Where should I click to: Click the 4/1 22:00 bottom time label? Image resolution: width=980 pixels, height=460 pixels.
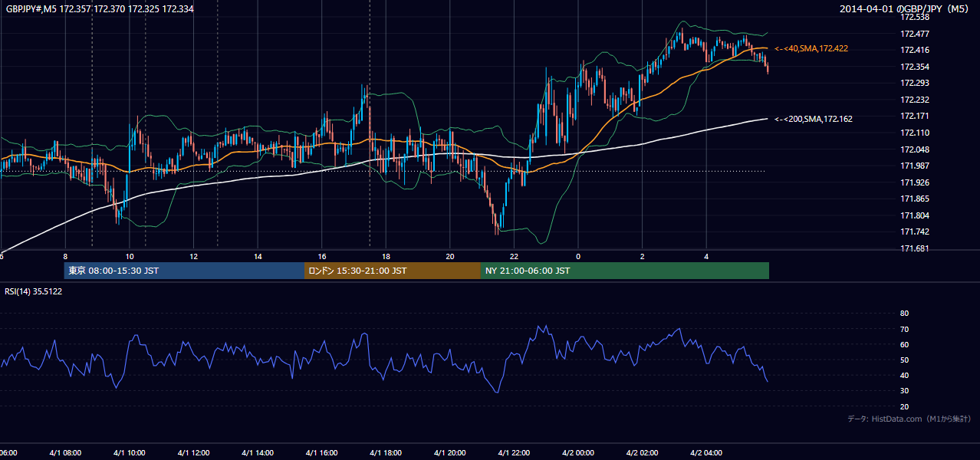[514, 453]
